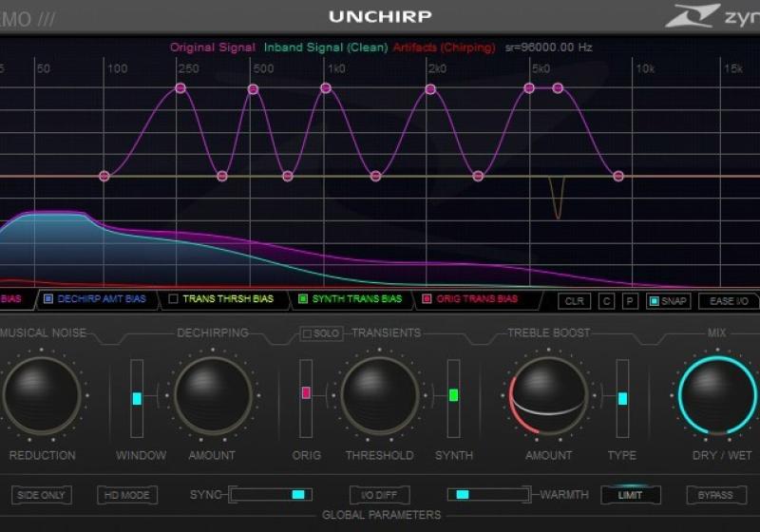Click the EASE I/O button
Viewport: 760px width, 532px height.
(729, 300)
